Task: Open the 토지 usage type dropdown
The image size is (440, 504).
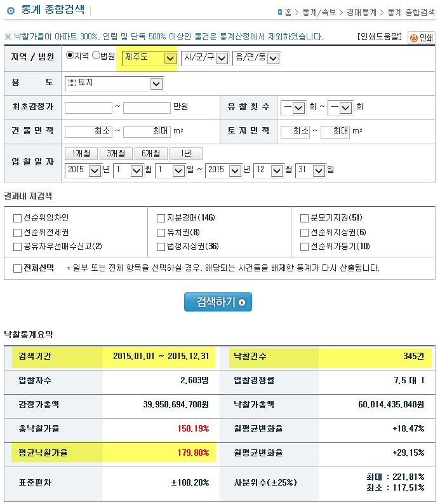Action: (x=114, y=83)
